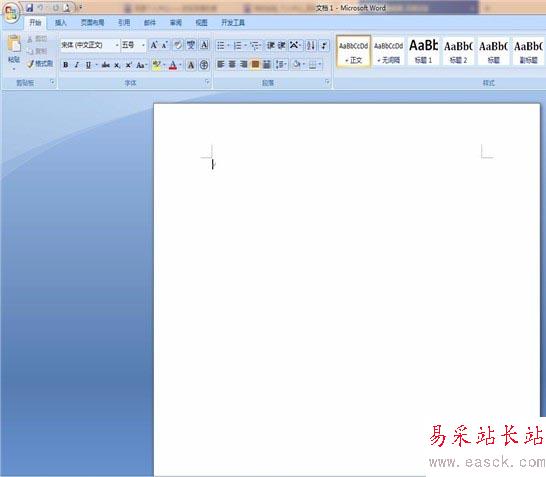Viewport: 546px width, 477px height.
Task: Toggle superscript formatting
Action: (x=129, y=65)
